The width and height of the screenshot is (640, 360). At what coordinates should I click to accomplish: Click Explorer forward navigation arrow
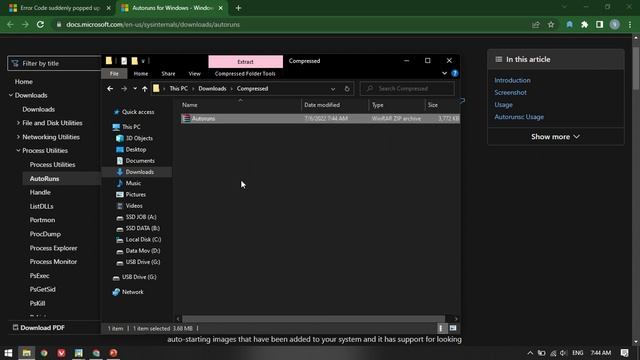tap(124, 89)
